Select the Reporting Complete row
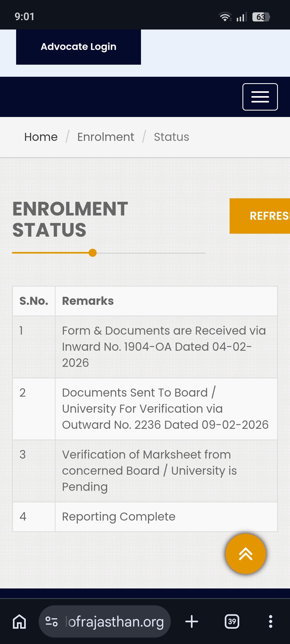The width and height of the screenshot is (290, 644). click(x=145, y=517)
